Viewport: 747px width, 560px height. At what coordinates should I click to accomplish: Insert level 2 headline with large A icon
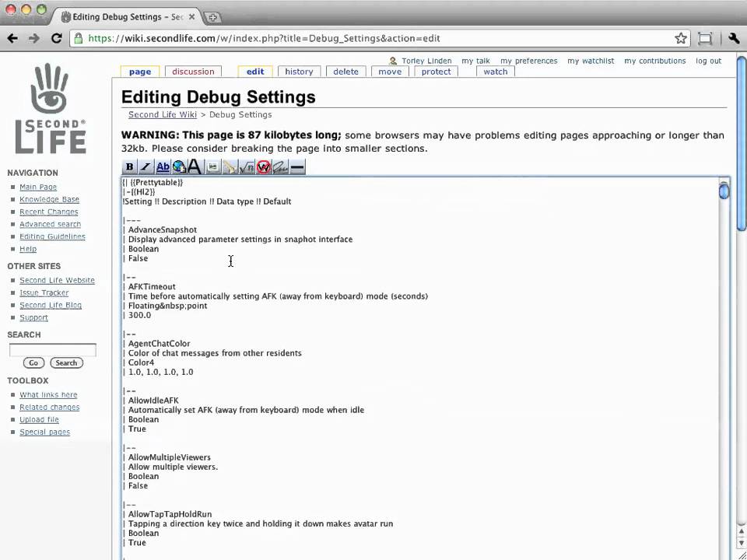pyautogui.click(x=194, y=167)
